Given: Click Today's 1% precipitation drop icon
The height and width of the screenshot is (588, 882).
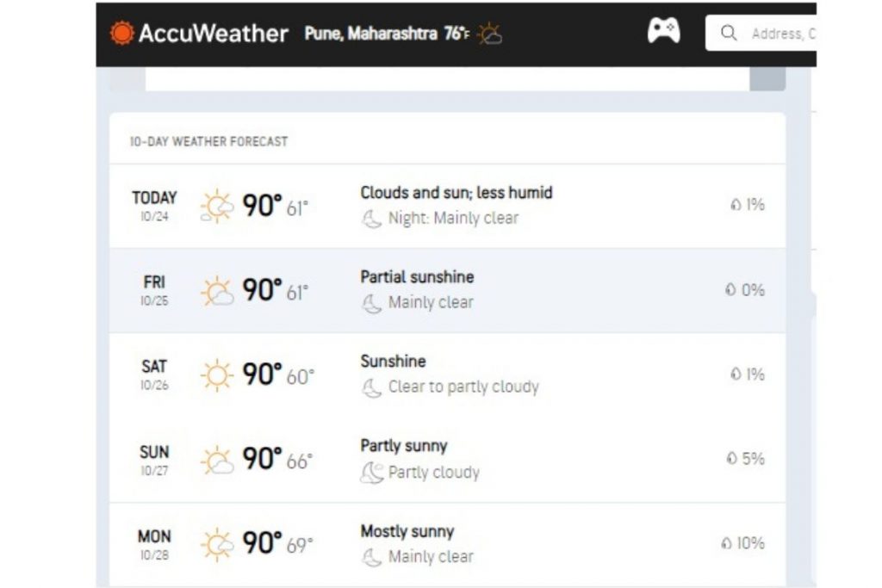Looking at the screenshot, I should (736, 206).
